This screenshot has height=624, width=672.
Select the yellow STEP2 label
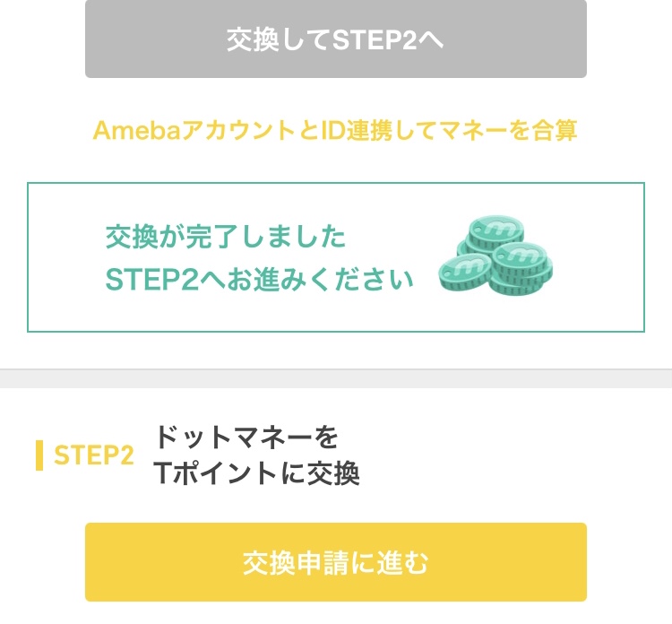click(x=94, y=455)
